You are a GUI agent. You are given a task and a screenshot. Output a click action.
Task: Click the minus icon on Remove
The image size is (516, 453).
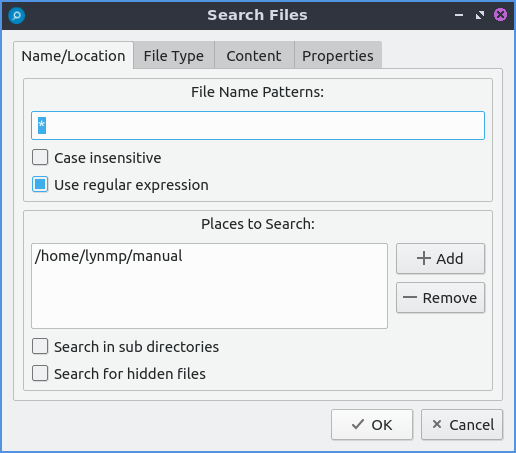pyautogui.click(x=410, y=297)
